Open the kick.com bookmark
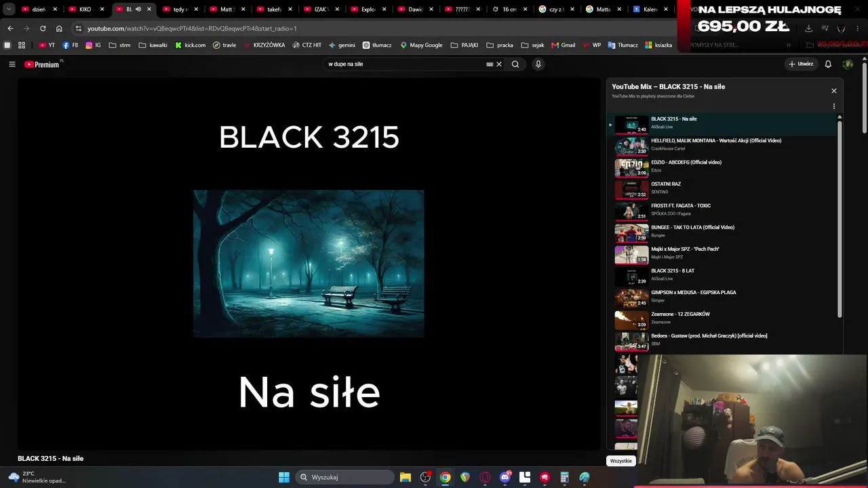The width and height of the screenshot is (868, 488). pos(190,45)
